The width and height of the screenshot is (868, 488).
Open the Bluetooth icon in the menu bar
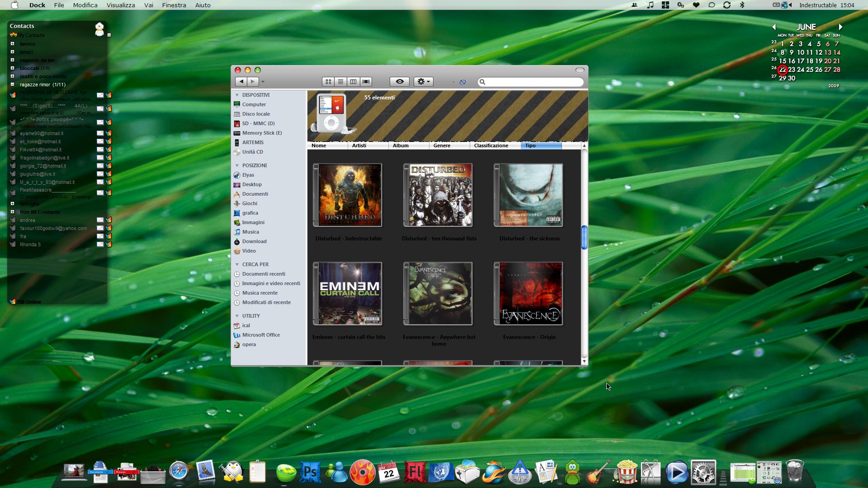pyautogui.click(x=742, y=5)
